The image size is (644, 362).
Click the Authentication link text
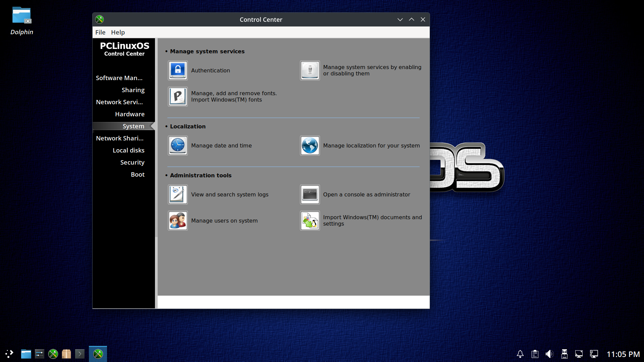211,70
